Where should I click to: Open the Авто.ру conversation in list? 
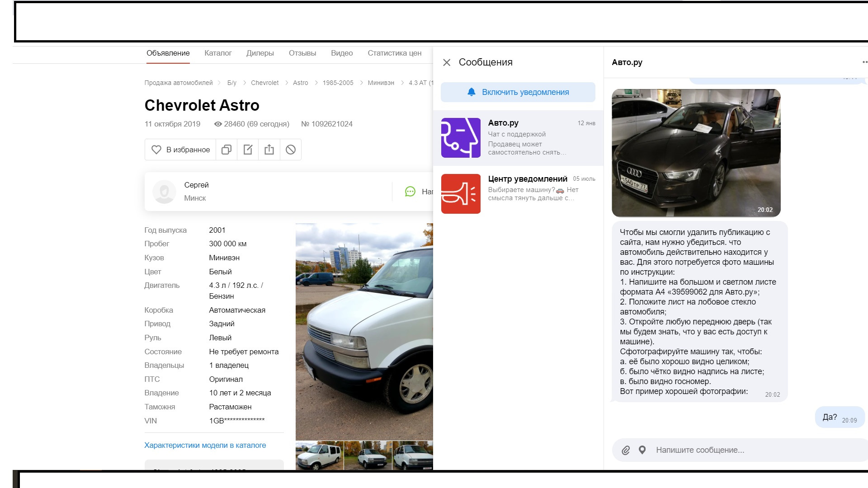(x=518, y=138)
